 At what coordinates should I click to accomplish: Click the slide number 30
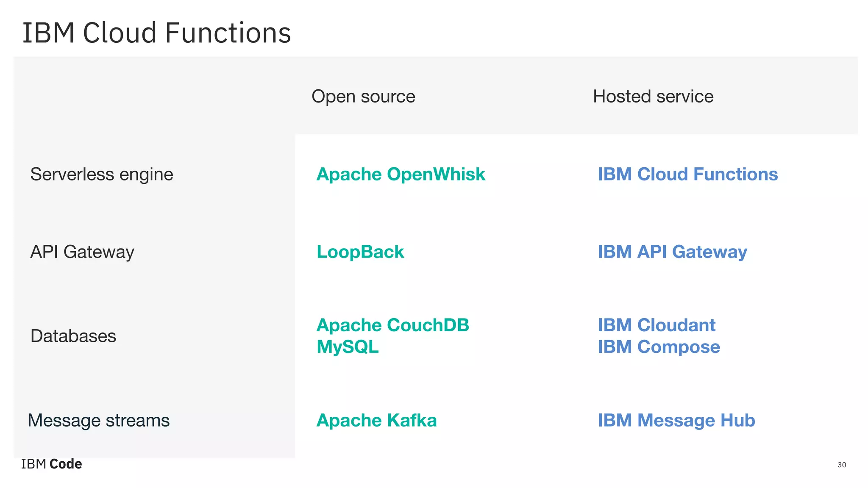pos(842,465)
